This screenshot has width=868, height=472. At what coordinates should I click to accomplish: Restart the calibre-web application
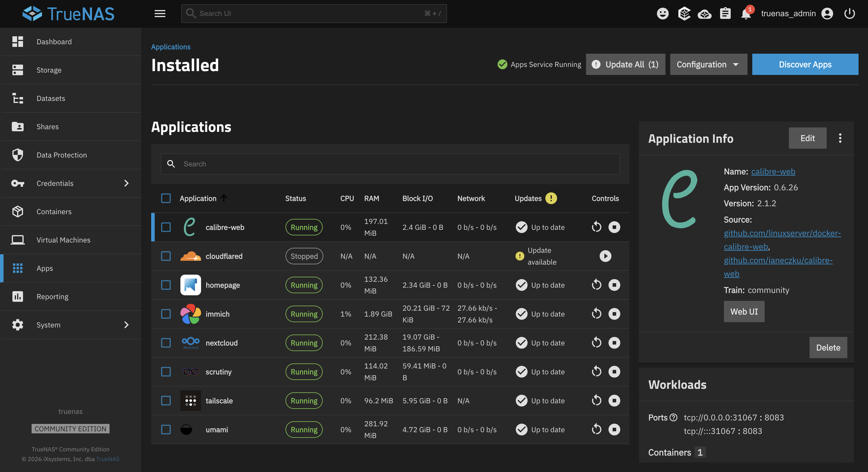click(596, 227)
